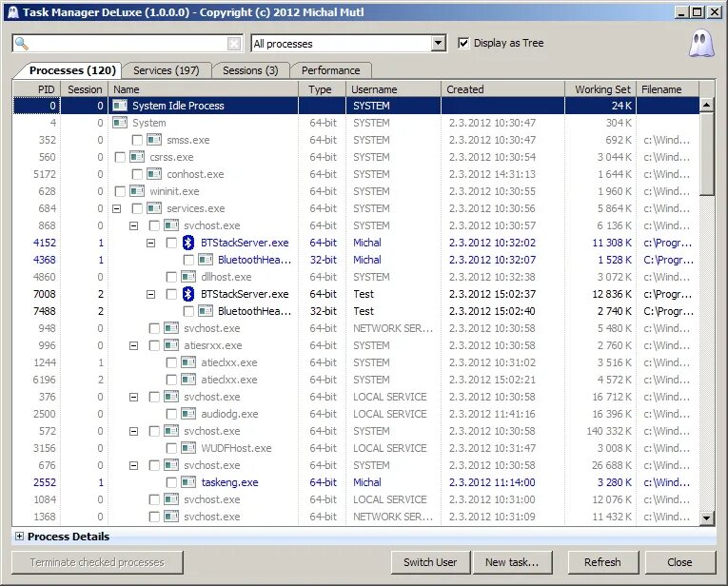Click the Close button
This screenshot has height=586, width=728.
(679, 562)
